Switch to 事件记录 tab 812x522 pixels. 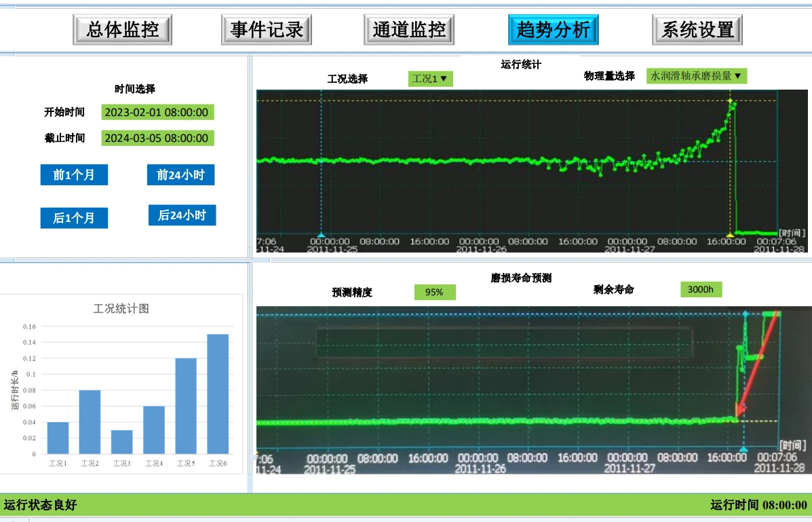(266, 30)
